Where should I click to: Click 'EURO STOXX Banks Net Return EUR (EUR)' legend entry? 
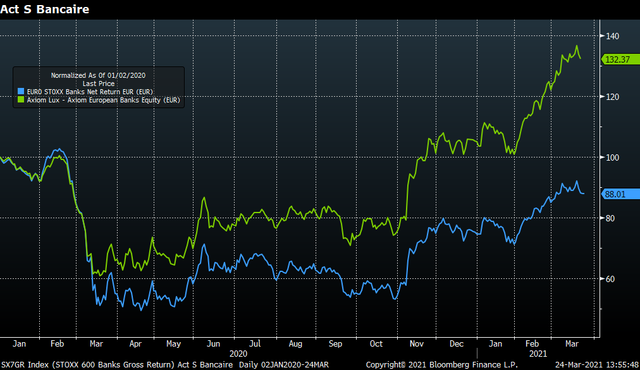coord(90,92)
